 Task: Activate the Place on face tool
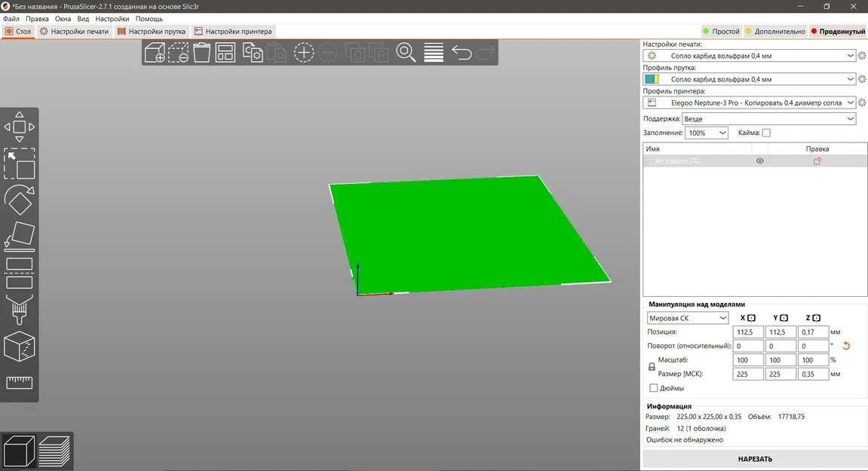[x=19, y=234]
